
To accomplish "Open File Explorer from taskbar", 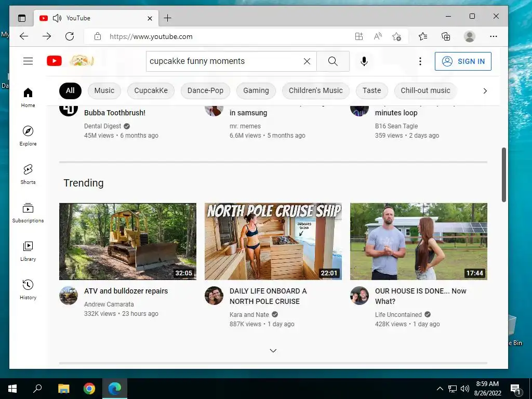I will click(63, 389).
